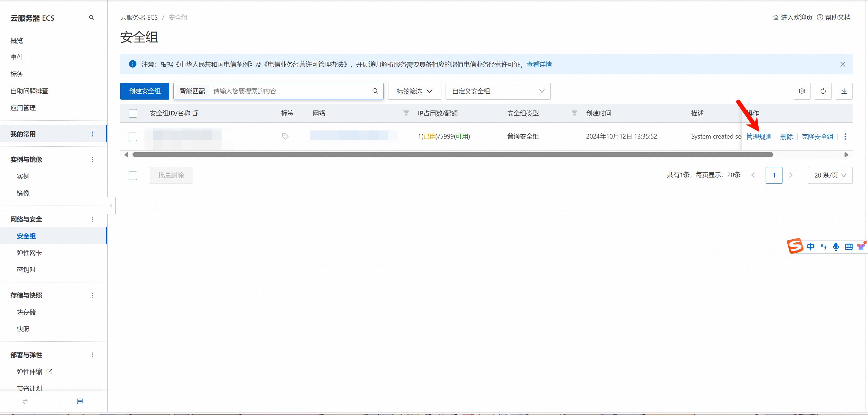Copy security group ID icon in header
The image size is (868, 415).
click(x=196, y=113)
